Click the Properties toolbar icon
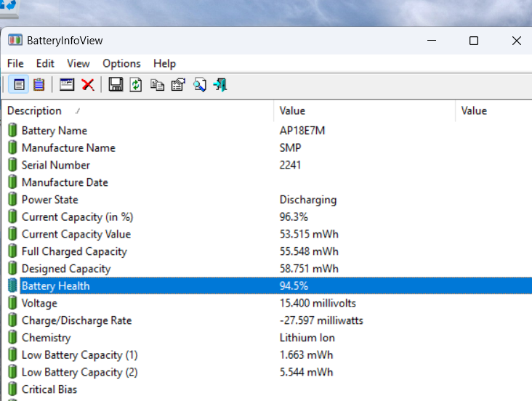 [x=179, y=84]
